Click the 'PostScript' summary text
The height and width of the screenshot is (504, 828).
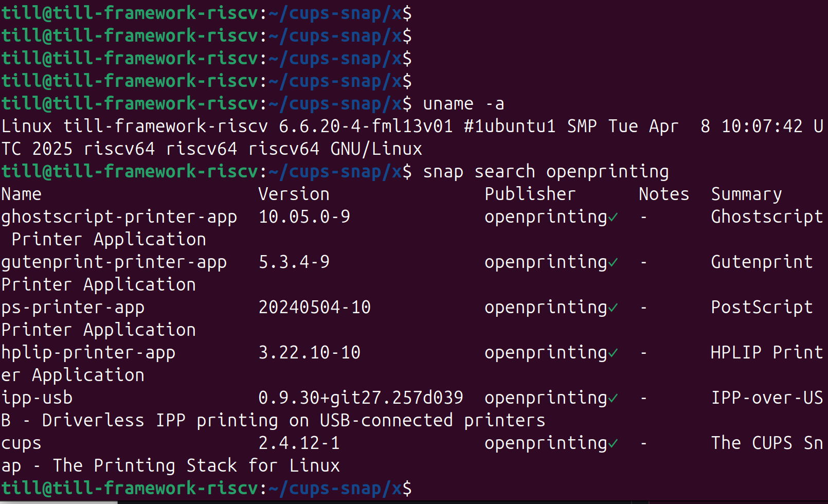(762, 308)
